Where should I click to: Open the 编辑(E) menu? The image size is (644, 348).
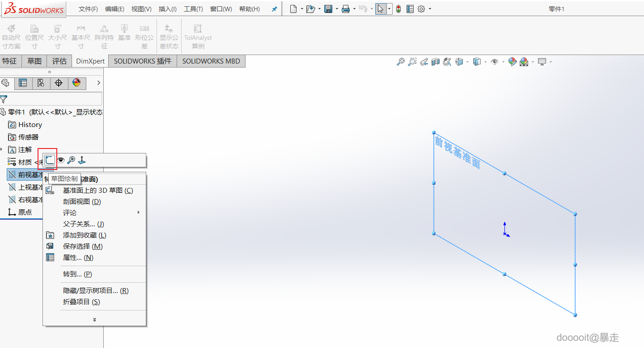pyautogui.click(x=114, y=9)
